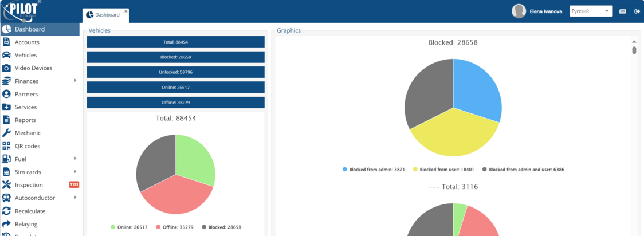Image resolution: width=644 pixels, height=236 pixels.
Task: Click the Blocked: 28658 bar button
Action: 175,57
